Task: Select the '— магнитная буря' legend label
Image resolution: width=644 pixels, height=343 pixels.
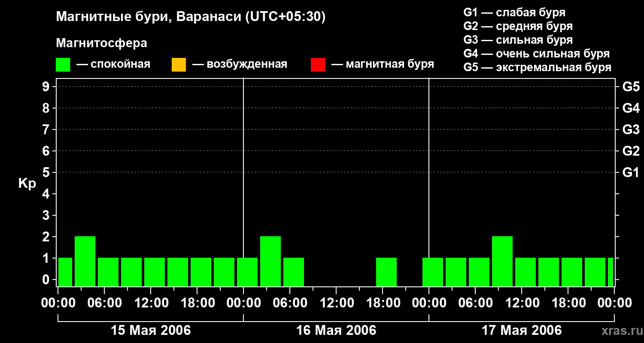Action: point(383,64)
